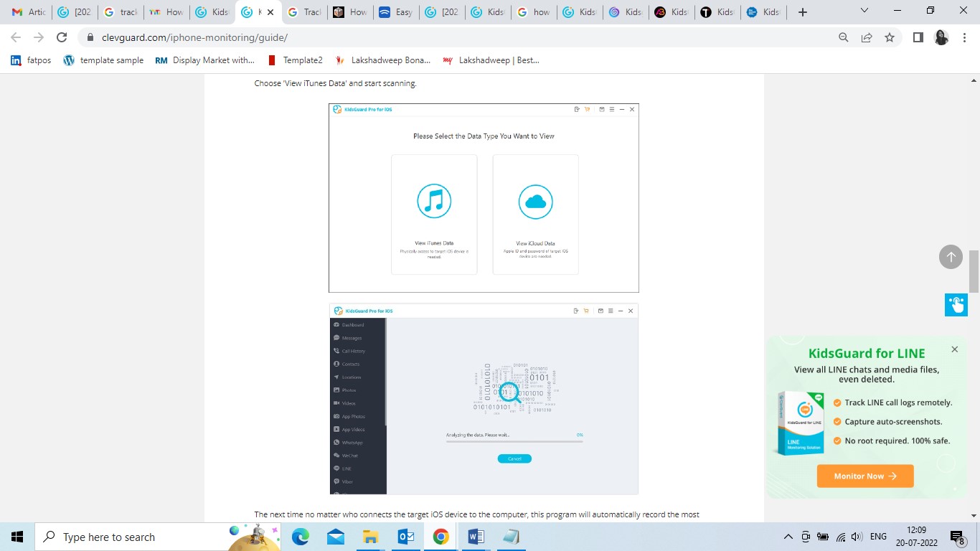Image resolution: width=980 pixels, height=551 pixels.
Task: Click the ENG language indicator
Action: (x=878, y=537)
